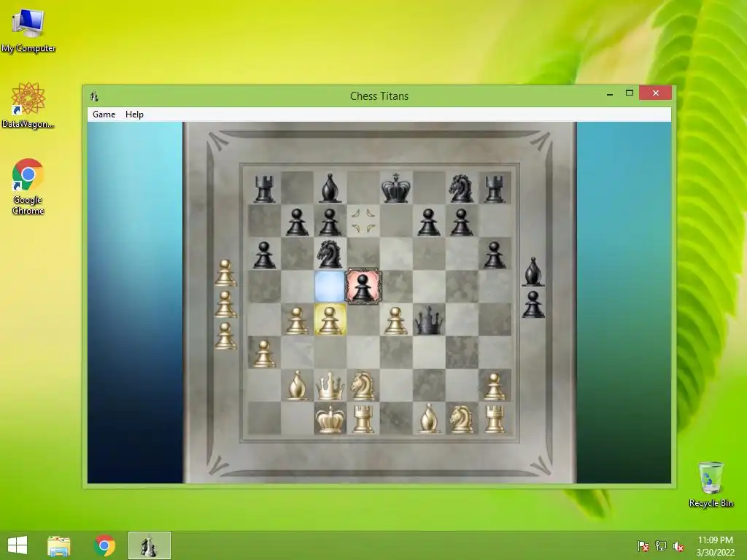747x560 pixels.
Task: Select the white pawn on e4
Action: pyautogui.click(x=395, y=320)
